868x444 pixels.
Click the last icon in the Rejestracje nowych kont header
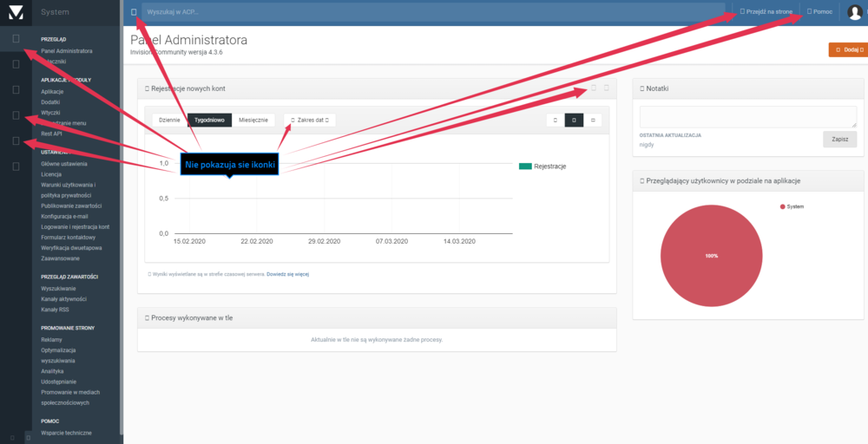coord(606,88)
